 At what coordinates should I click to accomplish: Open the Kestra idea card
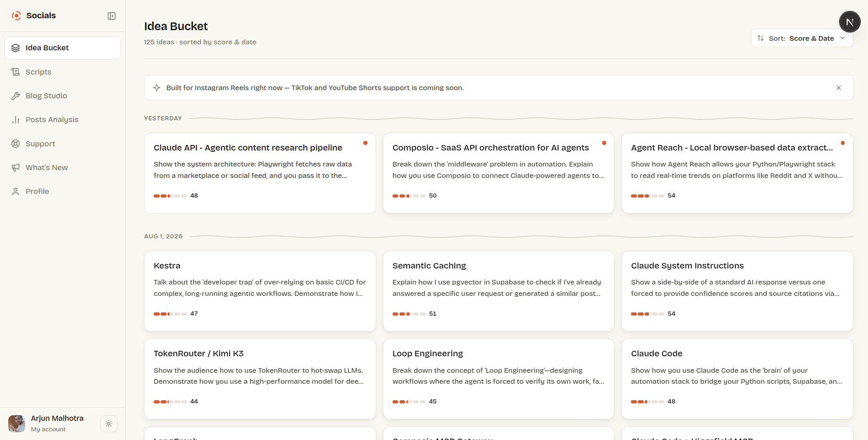click(x=260, y=291)
